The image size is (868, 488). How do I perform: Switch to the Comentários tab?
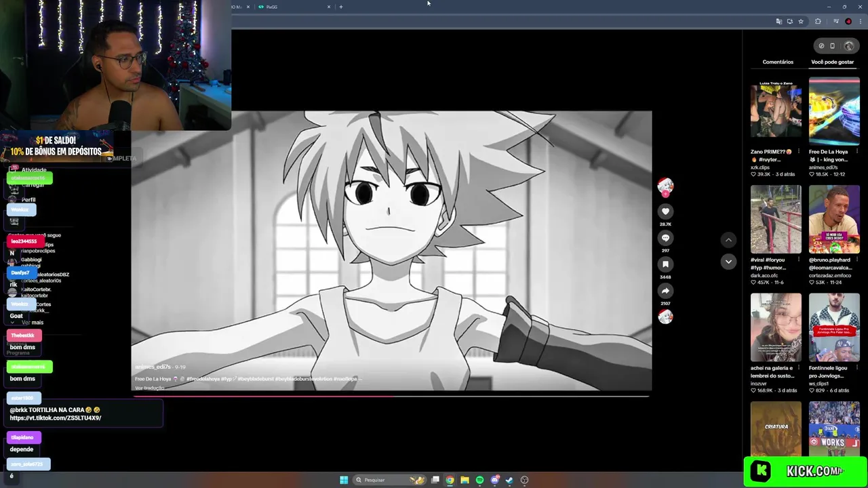778,62
